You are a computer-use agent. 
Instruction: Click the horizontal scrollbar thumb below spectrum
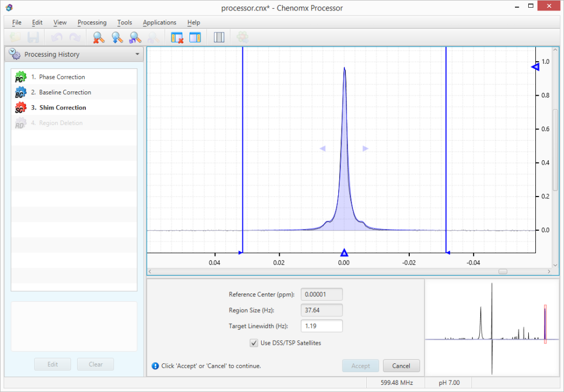(502, 271)
